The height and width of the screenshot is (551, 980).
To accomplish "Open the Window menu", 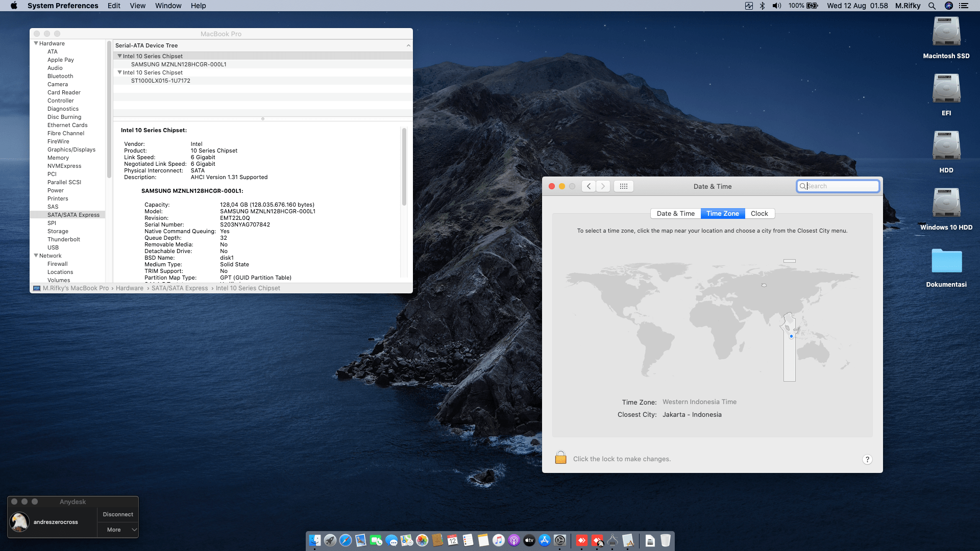I will [168, 6].
